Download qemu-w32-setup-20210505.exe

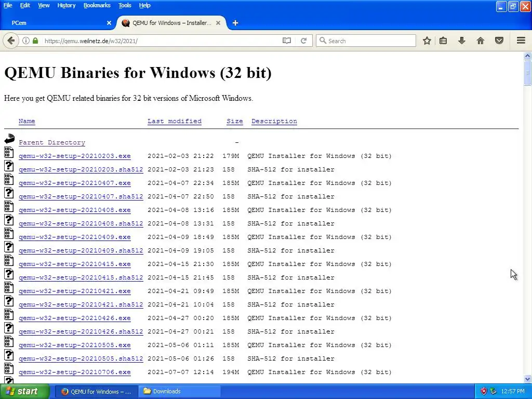75,345
